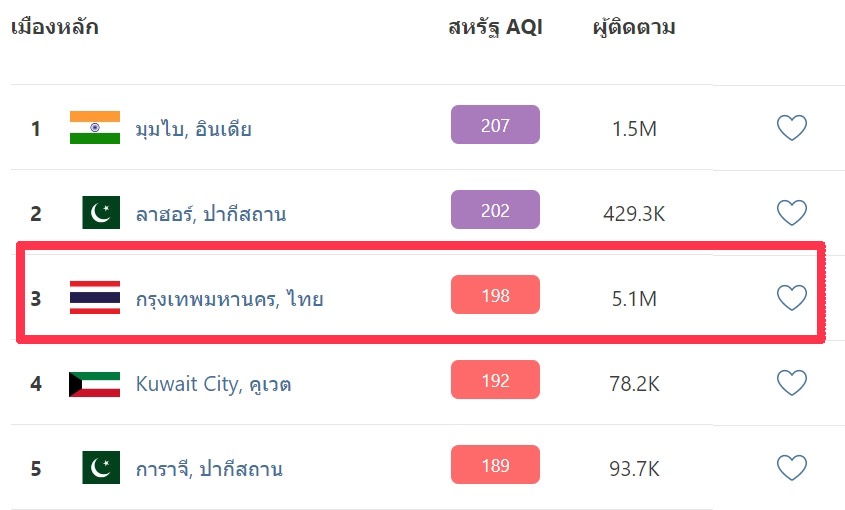Toggle heart favorite for Lahore, Pakistan

click(792, 212)
